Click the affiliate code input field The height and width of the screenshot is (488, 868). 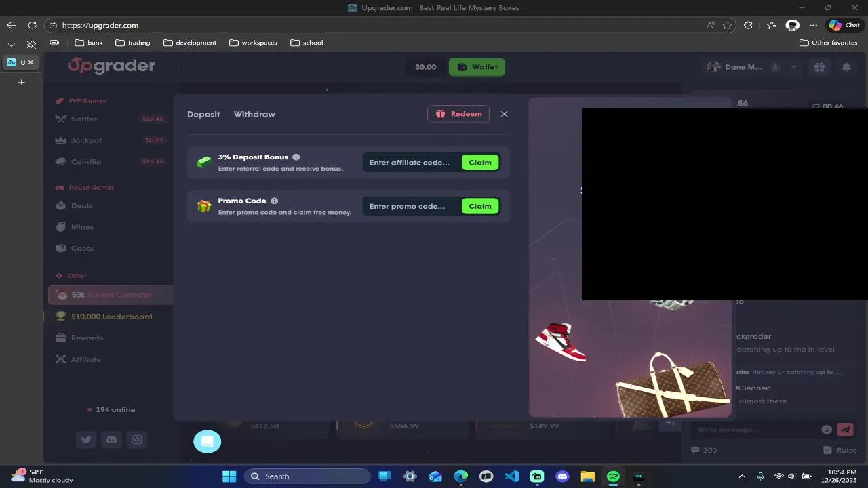point(412,163)
